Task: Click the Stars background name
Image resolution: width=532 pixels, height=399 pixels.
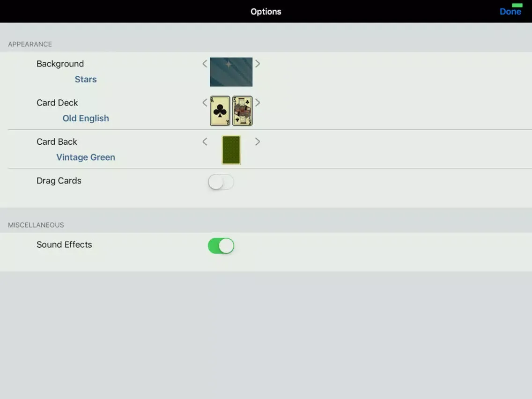Action: click(86, 80)
